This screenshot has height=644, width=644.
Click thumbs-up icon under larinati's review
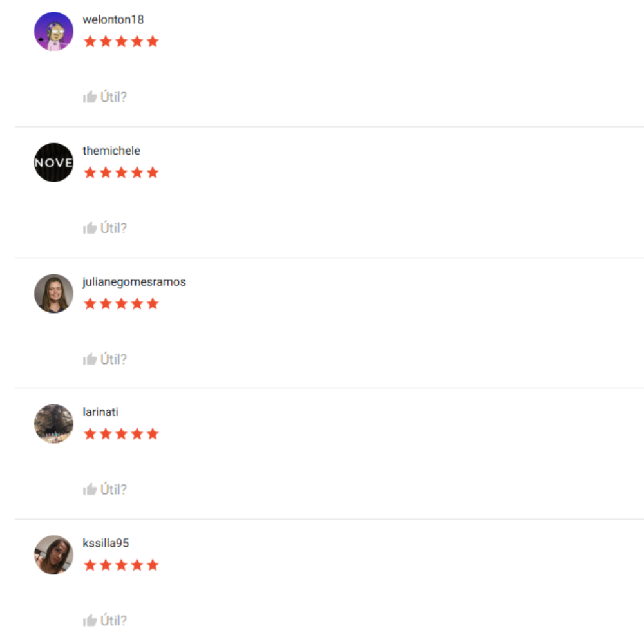point(90,489)
